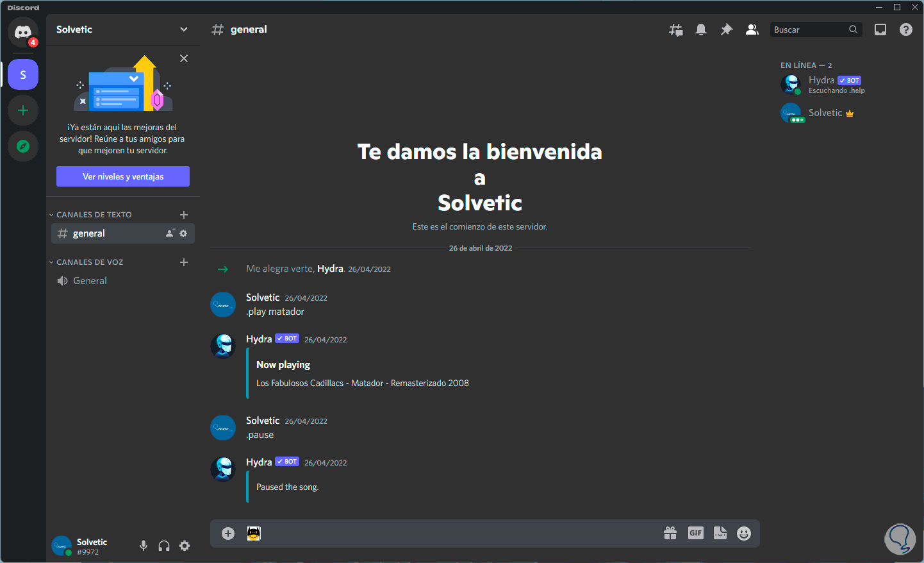Toggle the member list
924x563 pixels.
tap(752, 29)
